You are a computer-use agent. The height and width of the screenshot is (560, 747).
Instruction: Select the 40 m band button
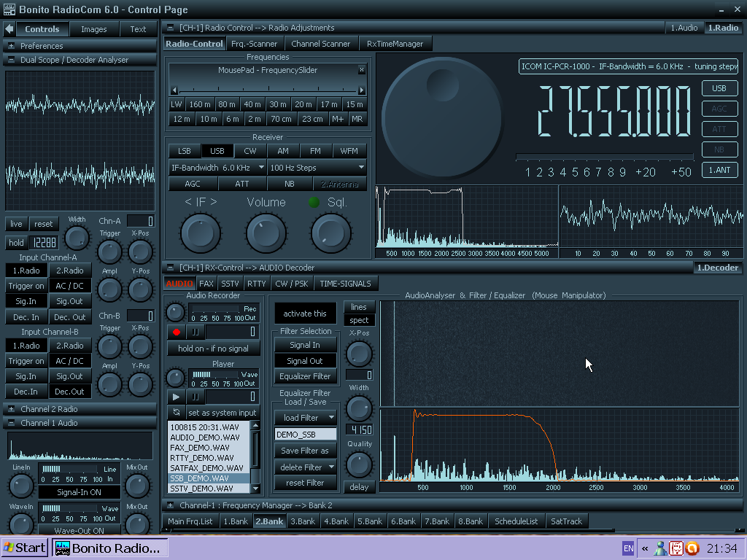pos(252,104)
